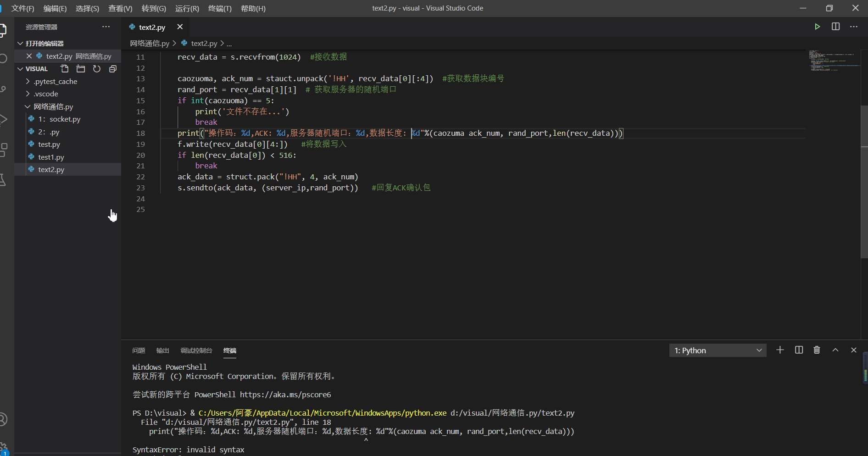868x456 pixels.
Task: Open 编辑(E) menu
Action: click(x=55, y=8)
